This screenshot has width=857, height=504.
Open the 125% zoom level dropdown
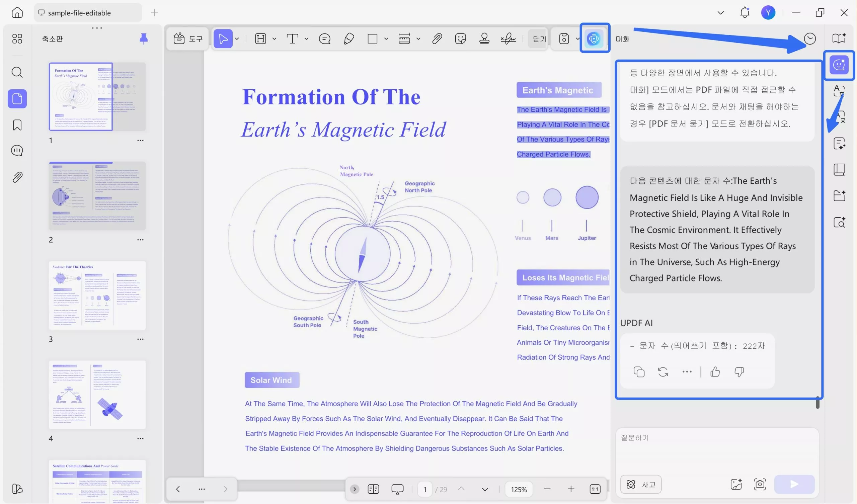click(519, 489)
